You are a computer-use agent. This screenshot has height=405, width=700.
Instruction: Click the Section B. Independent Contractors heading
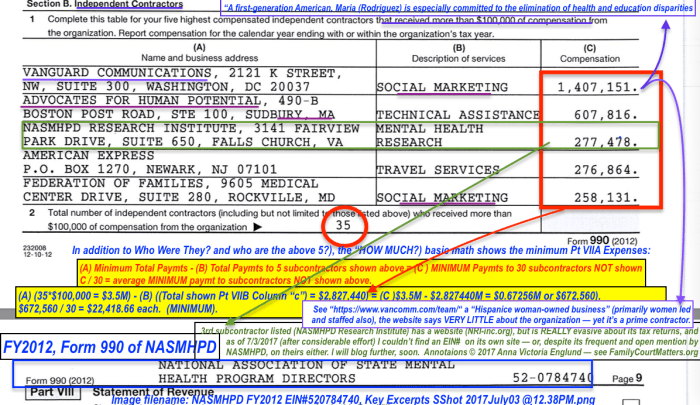tap(85, 7)
